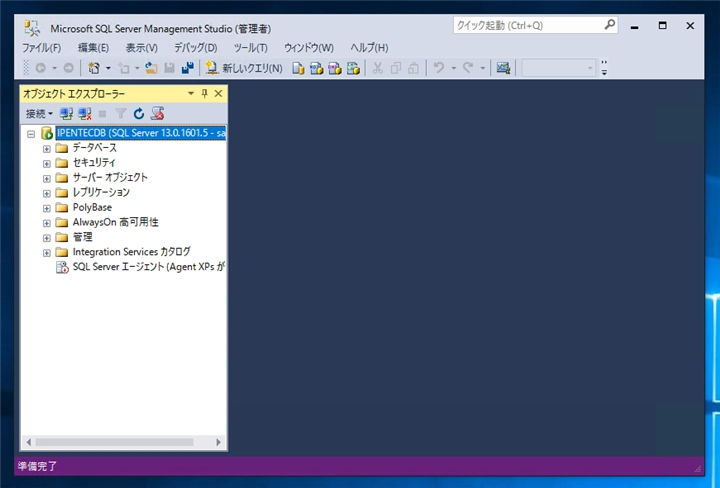Viewport: 720px width, 488px height.
Task: Open the ツール(T) menu
Action: (x=250, y=48)
